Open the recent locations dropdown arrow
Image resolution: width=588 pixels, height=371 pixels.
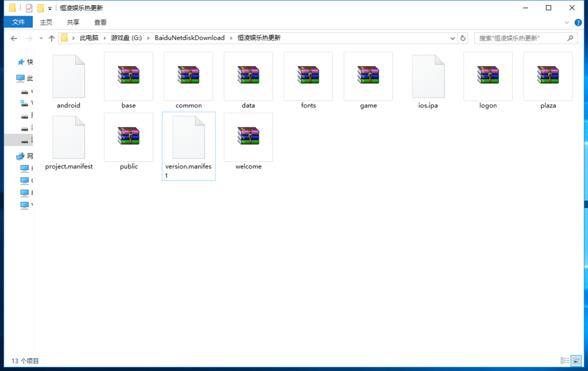pyautogui.click(x=41, y=38)
